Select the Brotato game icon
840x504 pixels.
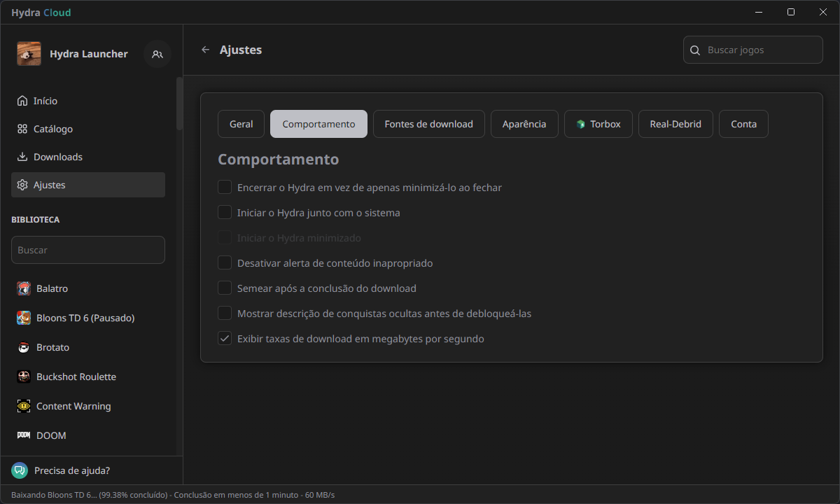pos(24,347)
